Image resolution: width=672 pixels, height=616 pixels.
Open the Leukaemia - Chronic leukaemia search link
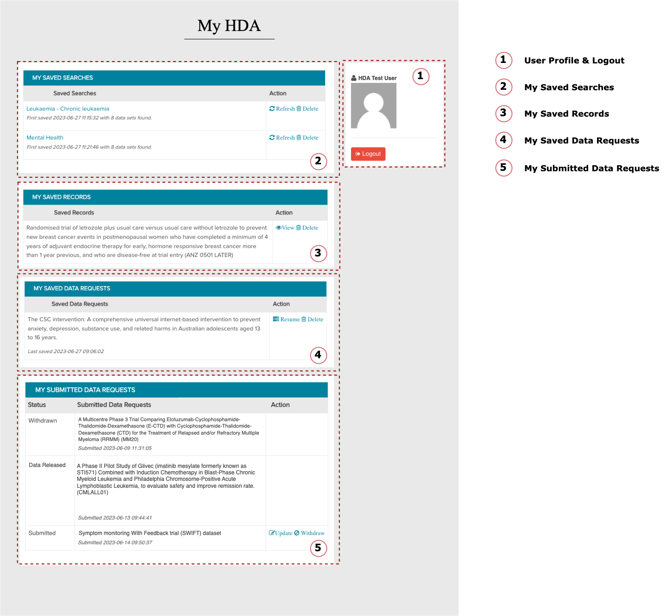coord(68,109)
